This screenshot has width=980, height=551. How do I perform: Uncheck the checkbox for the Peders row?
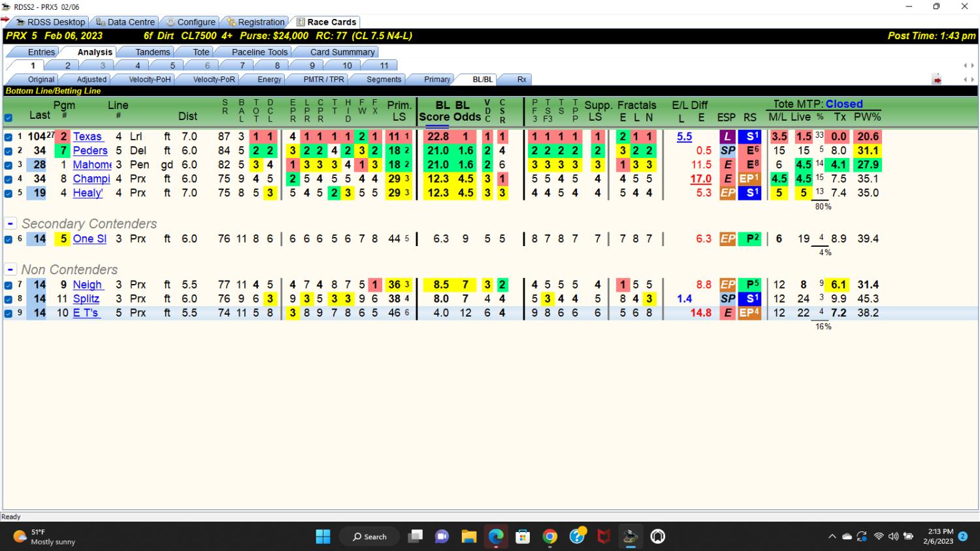(8, 151)
